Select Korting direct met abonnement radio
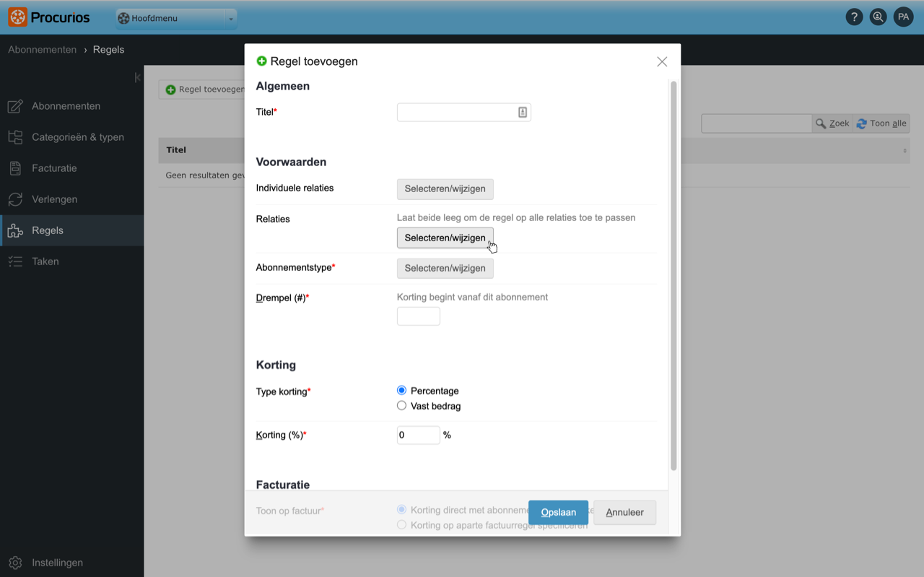The image size is (924, 577). pos(401,510)
